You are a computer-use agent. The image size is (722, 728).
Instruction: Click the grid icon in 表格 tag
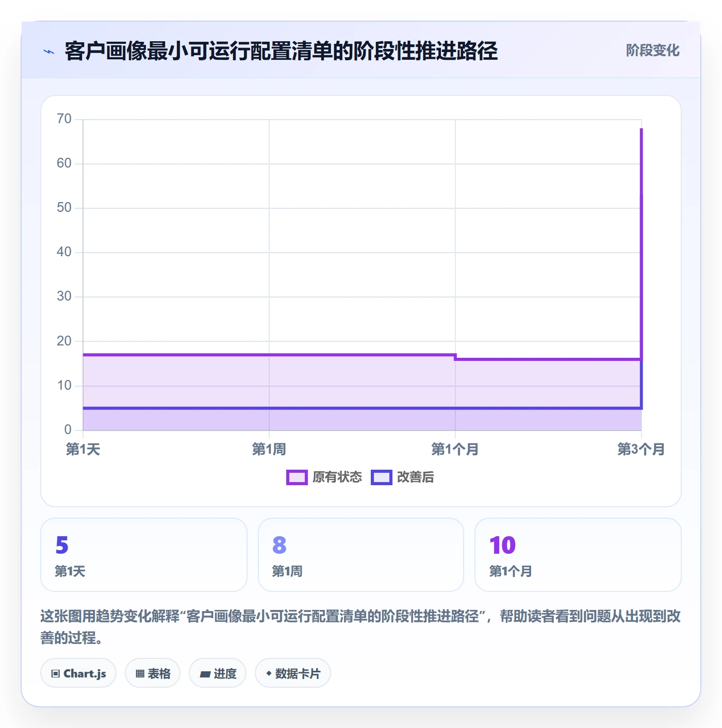tap(140, 674)
